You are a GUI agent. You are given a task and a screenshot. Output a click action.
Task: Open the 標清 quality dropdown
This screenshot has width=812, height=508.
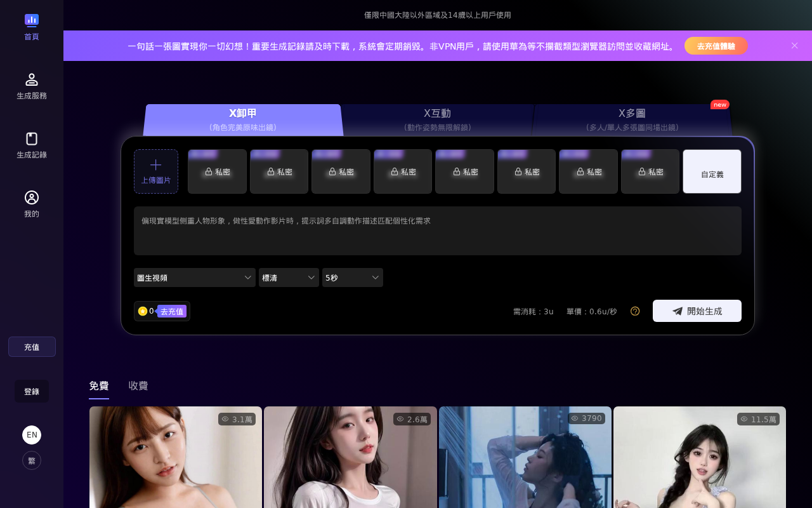point(289,277)
